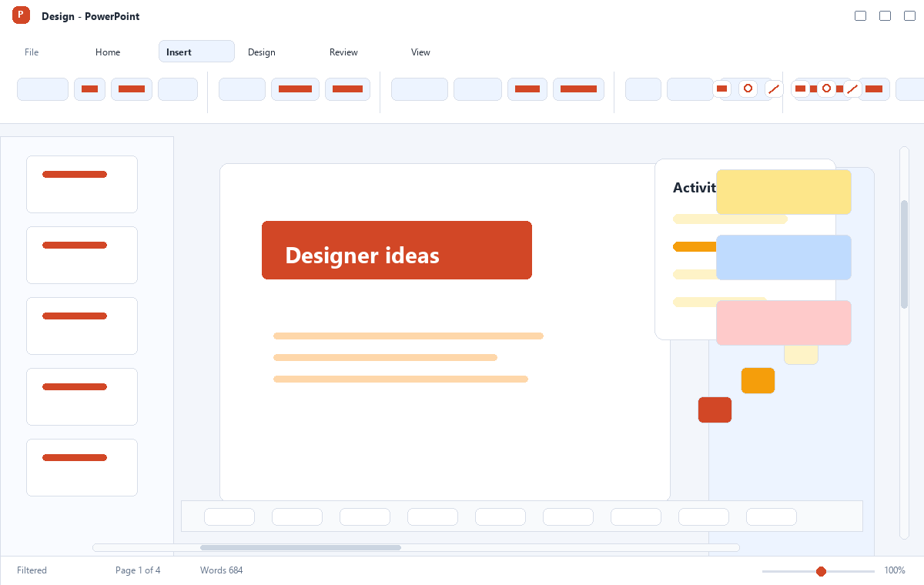
Task: Switch to the View tab
Action: [420, 52]
